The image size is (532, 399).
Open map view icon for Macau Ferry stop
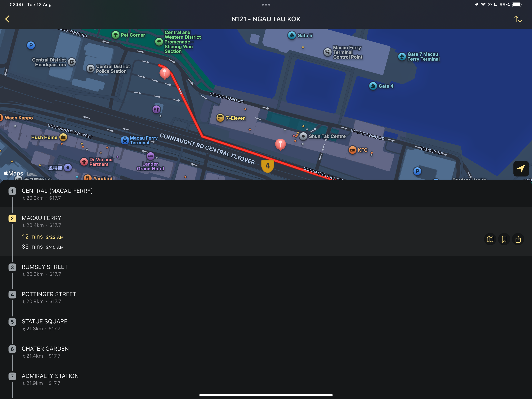point(490,239)
